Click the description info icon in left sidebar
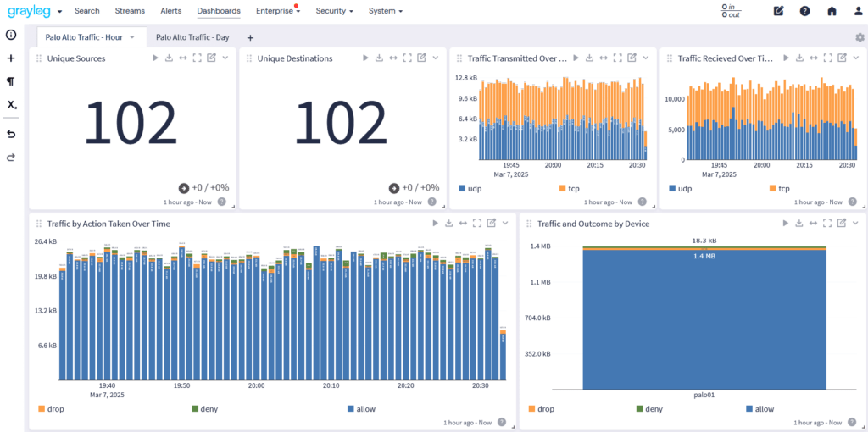The width and height of the screenshot is (868, 432). point(11,36)
